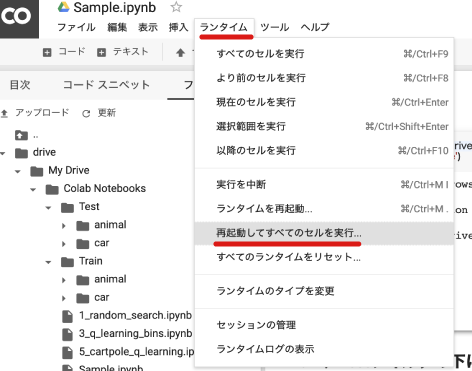
Task: Expand the car folder under Train
Action: (x=64, y=299)
